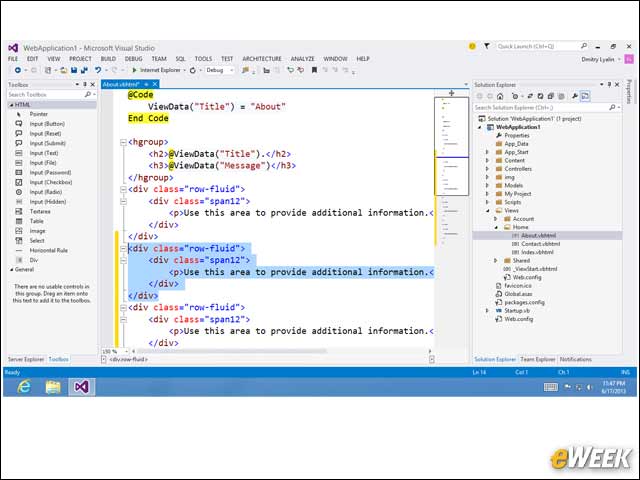This screenshot has height=480, width=640.
Task: Open the BUILD menu
Action: coord(108,59)
